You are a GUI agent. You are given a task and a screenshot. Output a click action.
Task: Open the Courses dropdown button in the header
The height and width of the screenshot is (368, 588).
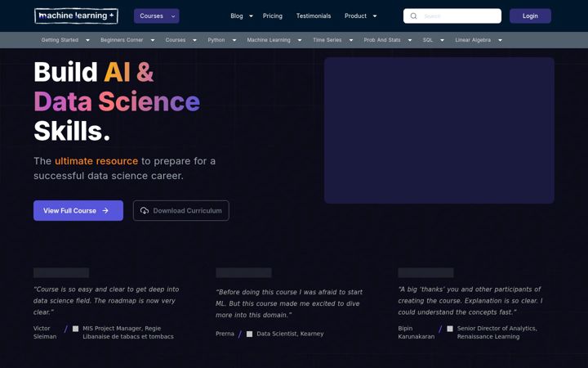pyautogui.click(x=156, y=16)
